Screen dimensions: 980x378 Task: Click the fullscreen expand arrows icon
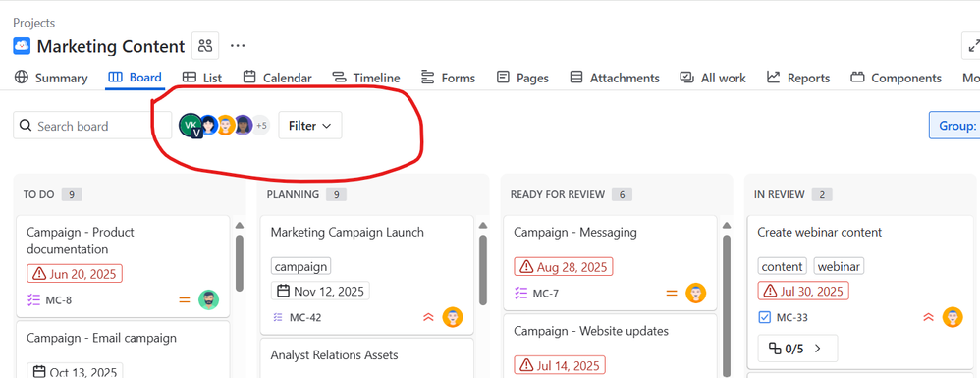coord(972,46)
